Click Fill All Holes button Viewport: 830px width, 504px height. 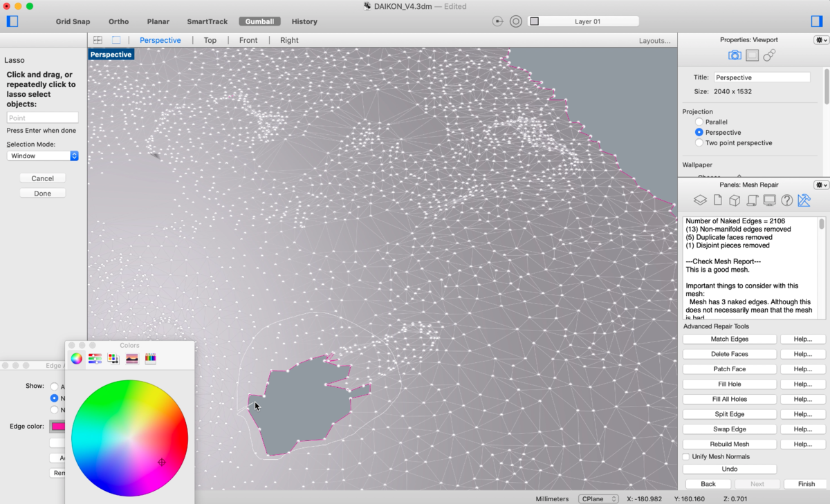click(x=730, y=399)
